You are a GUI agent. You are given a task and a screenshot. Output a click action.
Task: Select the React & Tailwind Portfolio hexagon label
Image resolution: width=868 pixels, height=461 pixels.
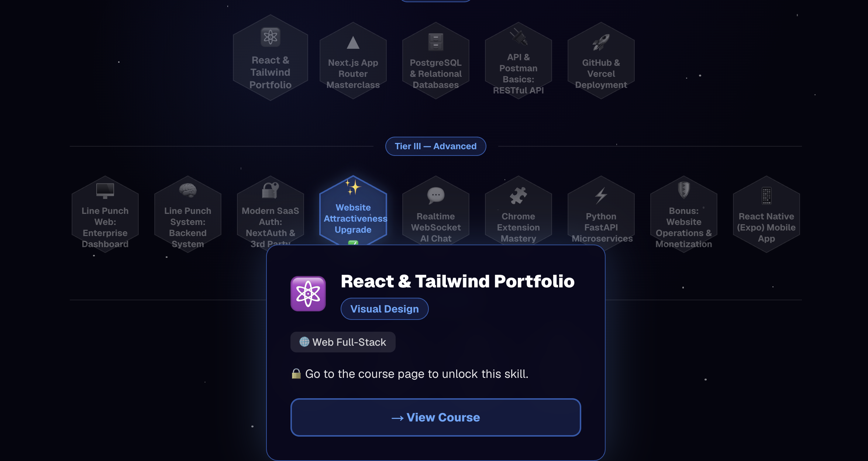[x=271, y=72]
